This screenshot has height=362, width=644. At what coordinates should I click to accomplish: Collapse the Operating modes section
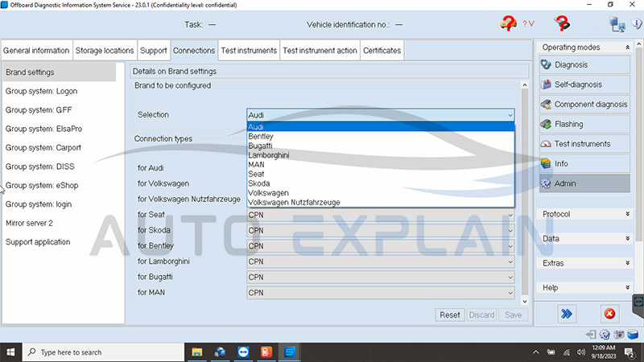click(x=628, y=47)
